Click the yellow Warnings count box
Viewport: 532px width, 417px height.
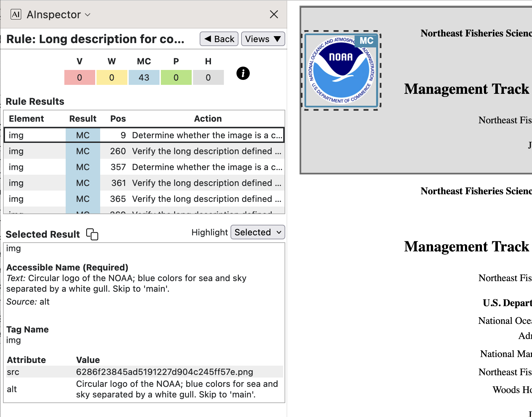click(x=112, y=78)
